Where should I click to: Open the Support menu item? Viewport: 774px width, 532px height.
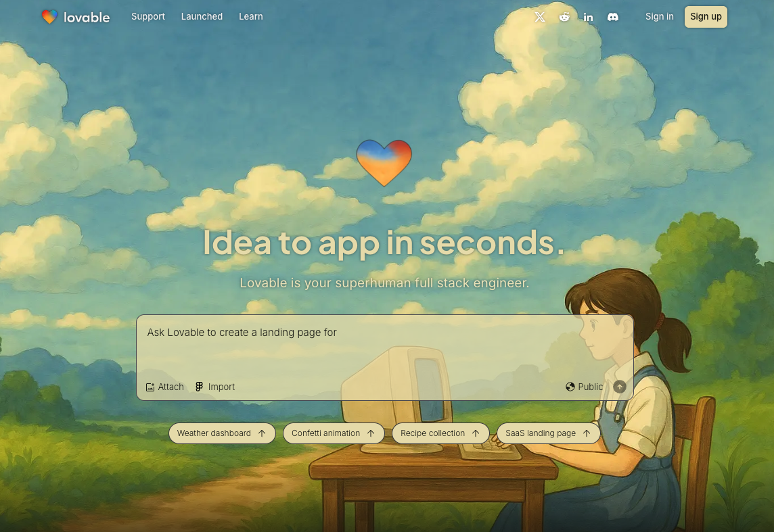pyautogui.click(x=148, y=16)
